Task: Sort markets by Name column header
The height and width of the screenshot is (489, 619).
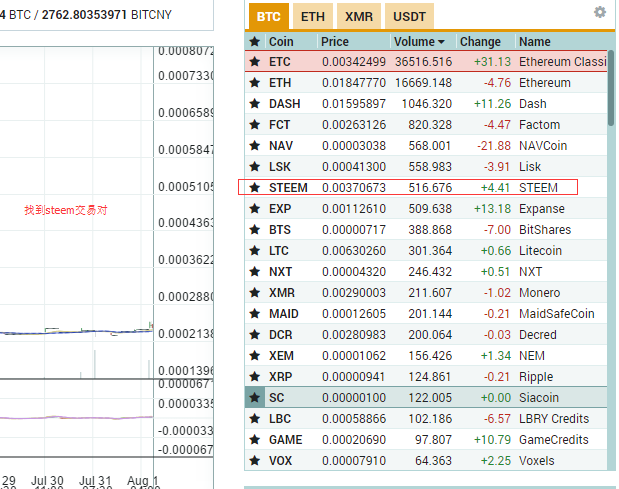Action: point(535,41)
